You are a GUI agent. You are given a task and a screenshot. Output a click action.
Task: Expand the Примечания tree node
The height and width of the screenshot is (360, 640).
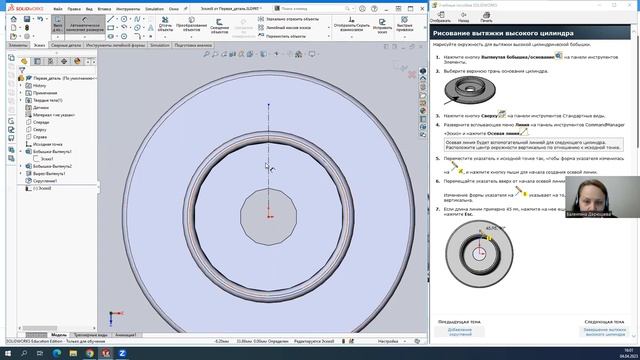[21, 93]
